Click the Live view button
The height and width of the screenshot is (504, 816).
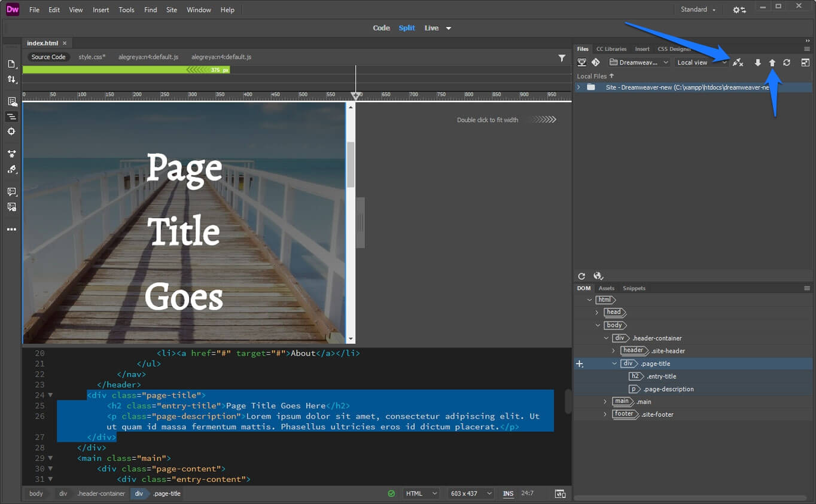click(430, 28)
